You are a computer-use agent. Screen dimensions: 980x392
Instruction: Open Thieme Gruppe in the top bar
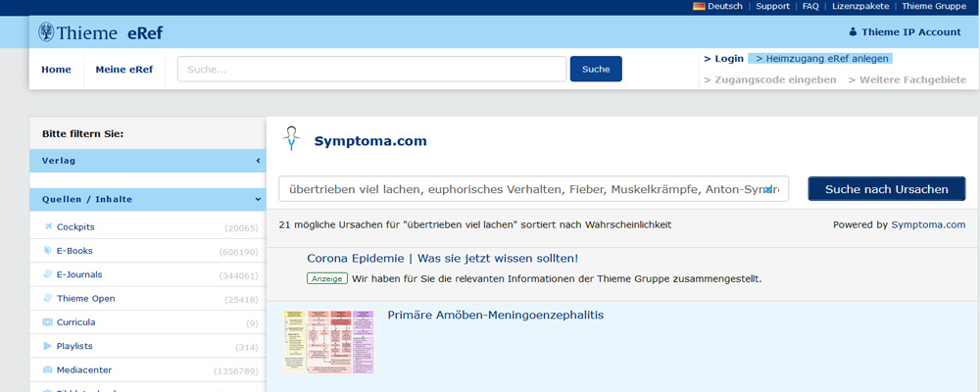pyautogui.click(x=934, y=6)
